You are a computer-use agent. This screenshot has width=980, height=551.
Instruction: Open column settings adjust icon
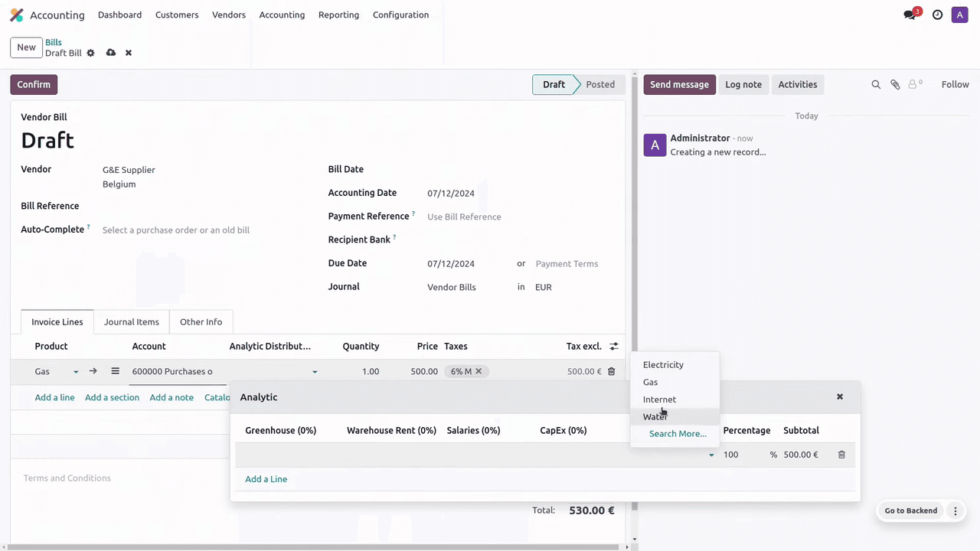(613, 347)
